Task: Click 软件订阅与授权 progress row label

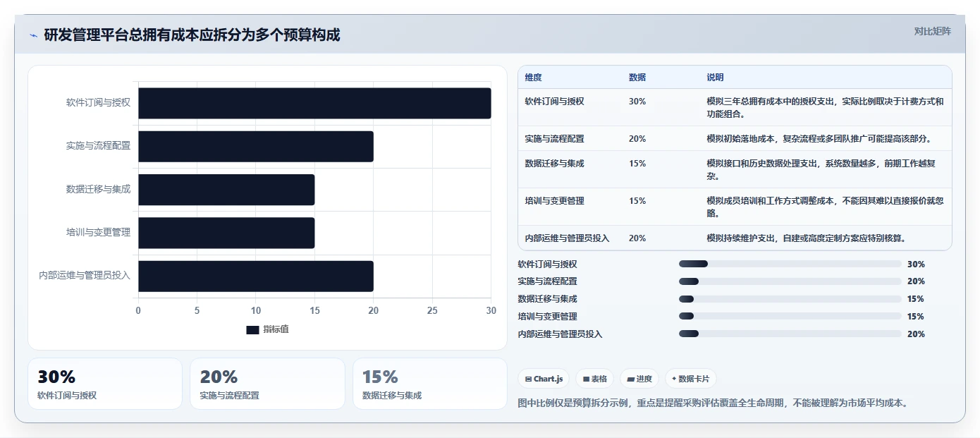Action: click(547, 264)
